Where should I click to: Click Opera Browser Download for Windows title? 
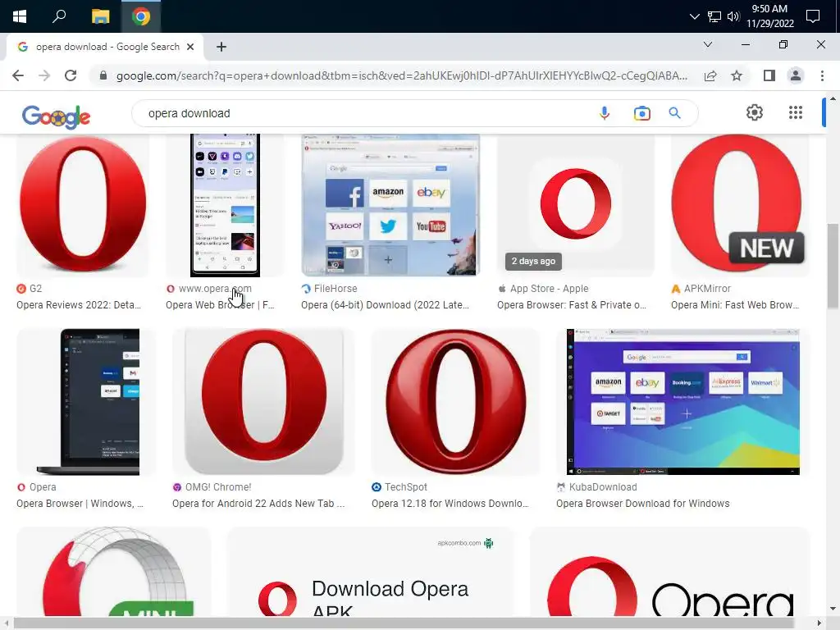pos(643,504)
